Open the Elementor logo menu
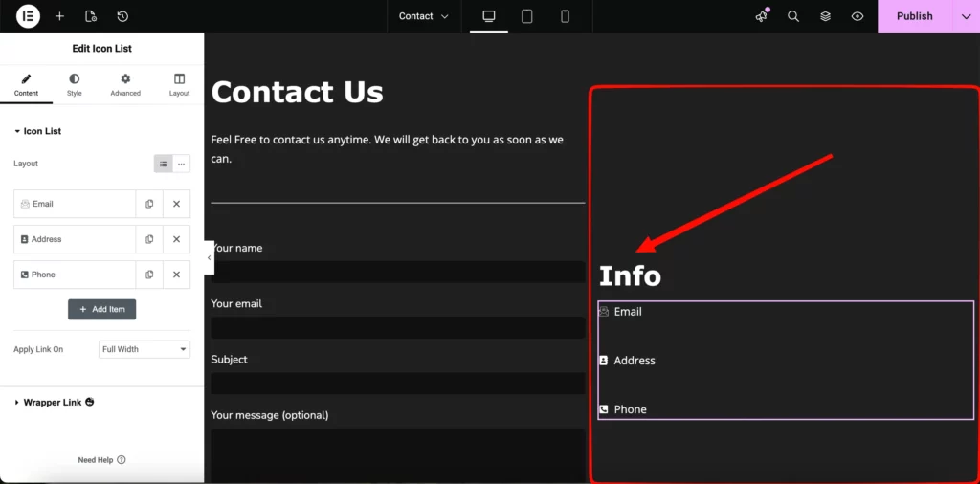 [28, 16]
